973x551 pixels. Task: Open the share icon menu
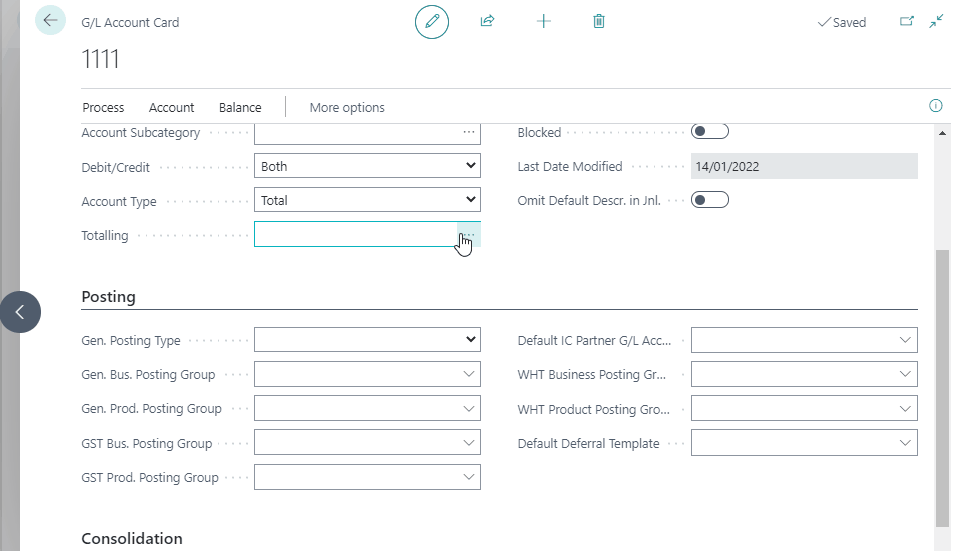[487, 21]
